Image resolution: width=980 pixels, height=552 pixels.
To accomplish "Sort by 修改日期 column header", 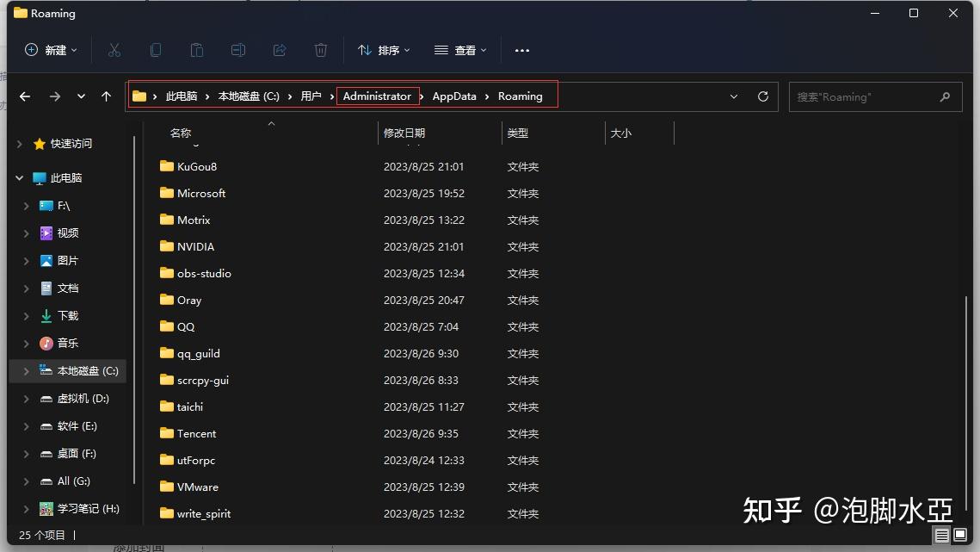I will tap(404, 133).
